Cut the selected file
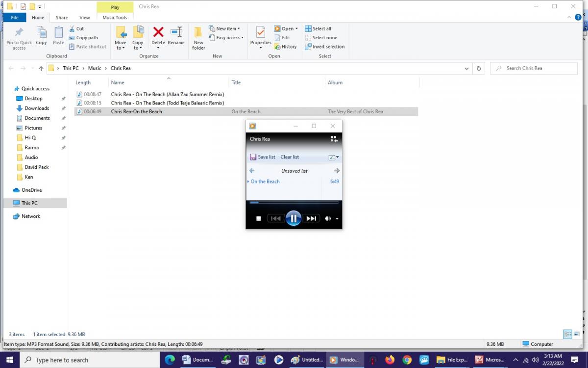Screen dimensions: 588x368 pos(76,28)
